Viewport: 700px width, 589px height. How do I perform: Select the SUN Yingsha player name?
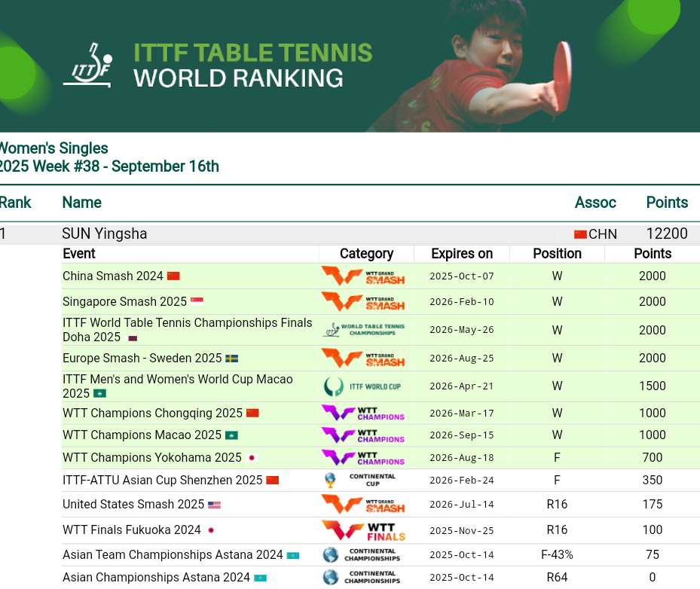coord(105,233)
